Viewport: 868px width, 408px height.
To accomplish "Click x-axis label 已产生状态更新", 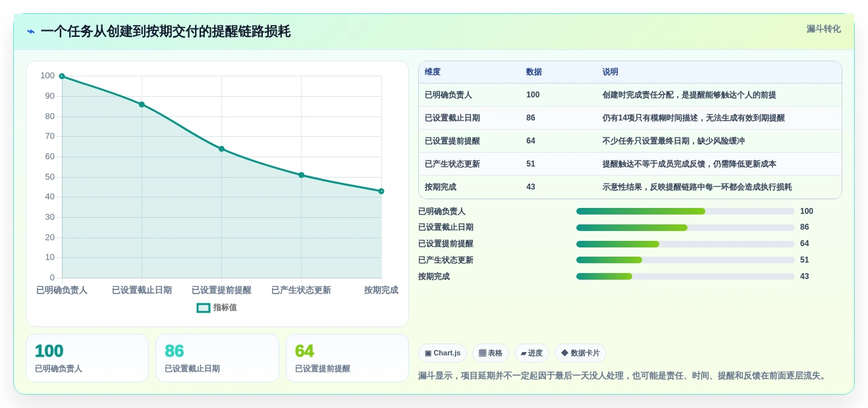I will tap(301, 290).
